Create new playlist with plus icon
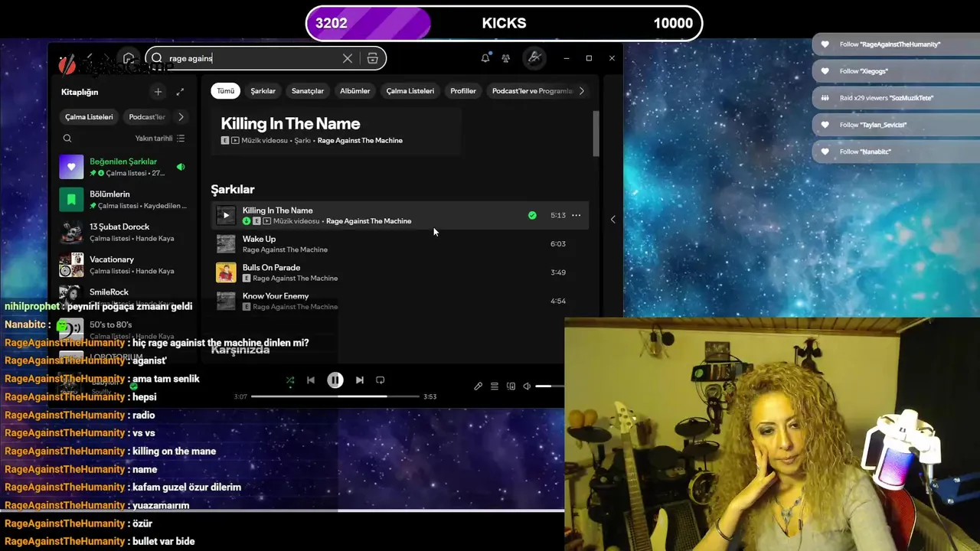980x551 pixels. (158, 92)
